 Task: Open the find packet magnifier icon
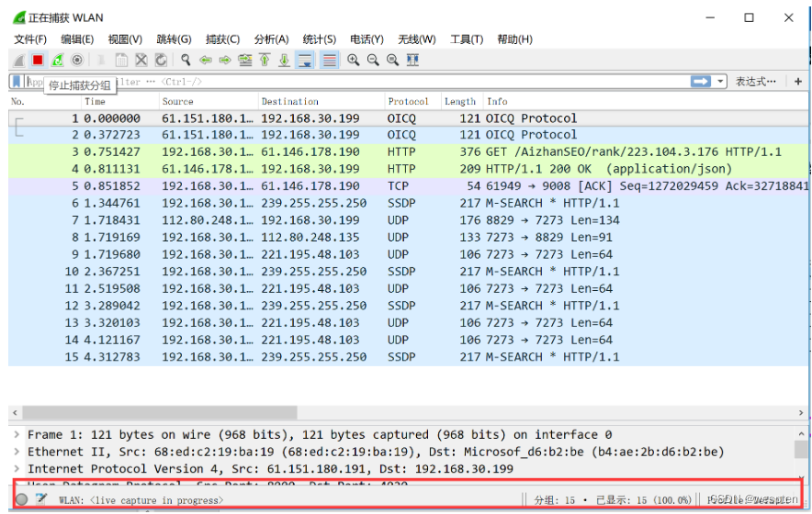click(186, 60)
